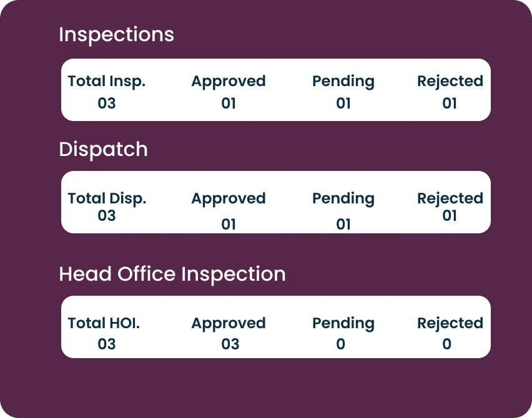This screenshot has width=532, height=418.
Task: Select the Total HOI. label
Action: coord(104,323)
